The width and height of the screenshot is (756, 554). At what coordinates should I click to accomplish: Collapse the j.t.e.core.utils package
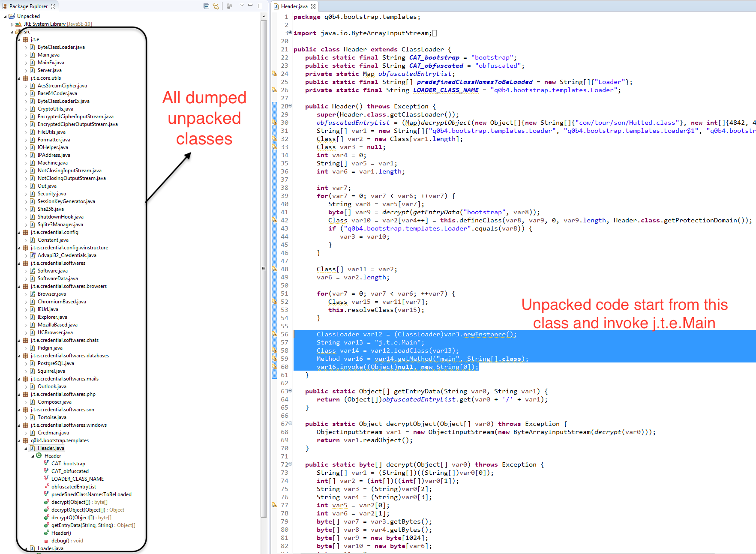coord(19,78)
